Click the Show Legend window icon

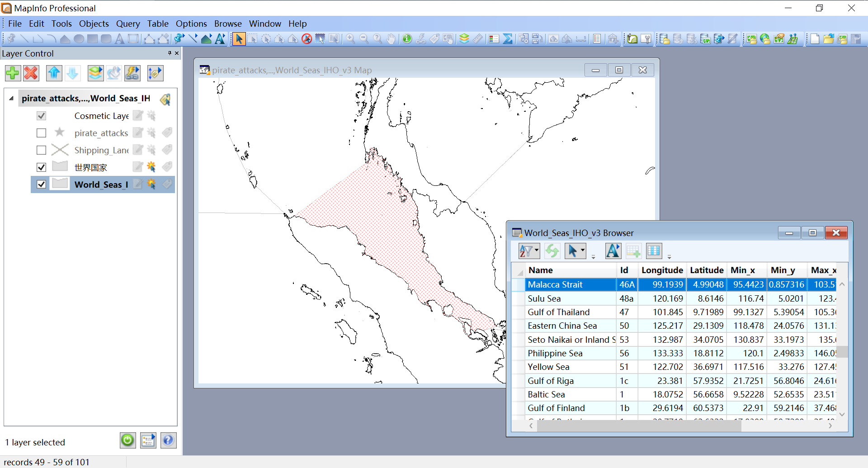pyautogui.click(x=494, y=39)
